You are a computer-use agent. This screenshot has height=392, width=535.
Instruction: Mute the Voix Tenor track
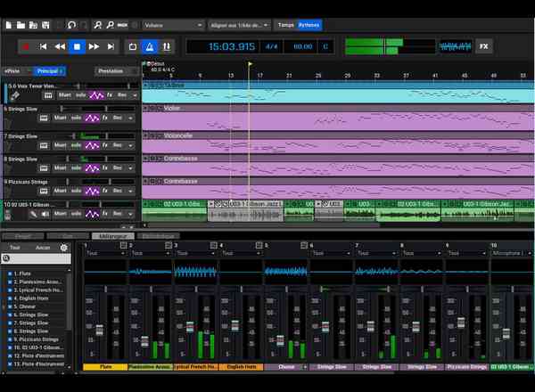pos(65,94)
